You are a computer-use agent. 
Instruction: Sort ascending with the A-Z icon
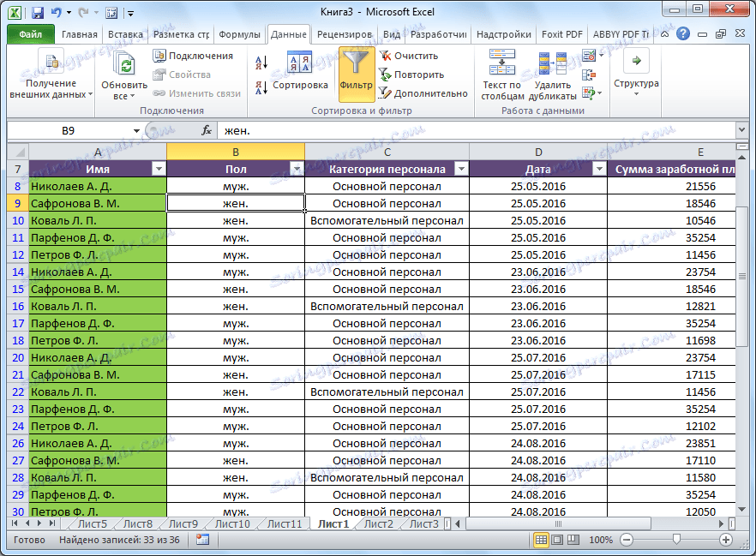(x=261, y=62)
